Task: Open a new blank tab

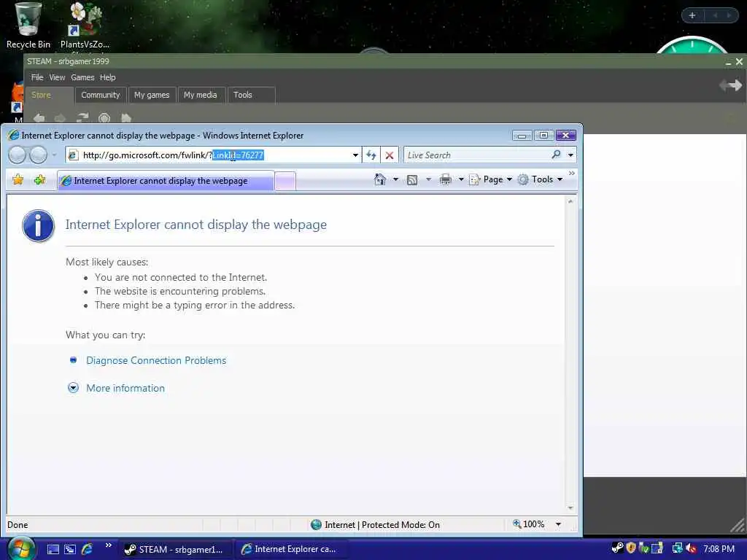Action: [x=285, y=182]
